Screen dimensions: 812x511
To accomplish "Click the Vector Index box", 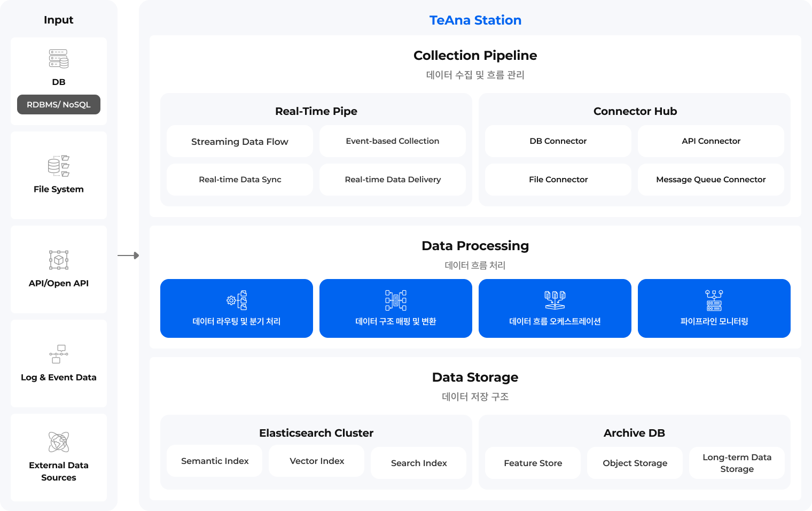I will (317, 461).
